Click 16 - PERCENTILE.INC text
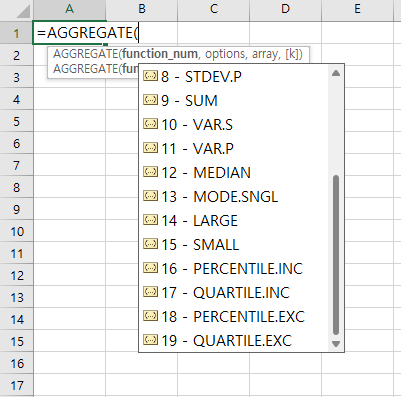This screenshot has height=397, width=401. (x=232, y=269)
